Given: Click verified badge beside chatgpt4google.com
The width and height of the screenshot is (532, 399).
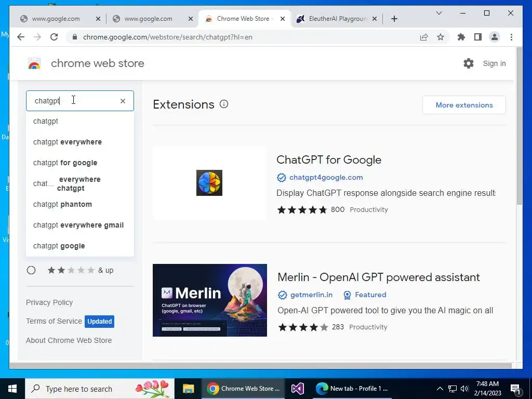Looking at the screenshot, I should [x=281, y=178].
